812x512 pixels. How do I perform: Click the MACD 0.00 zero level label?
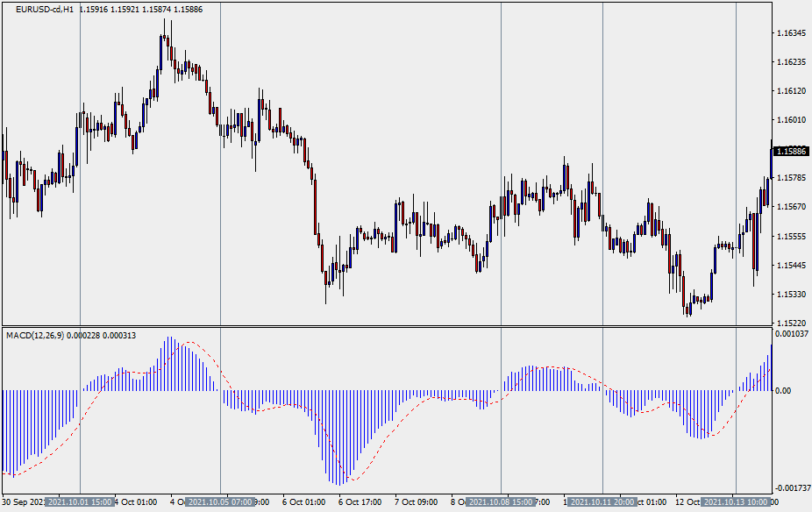coord(787,391)
